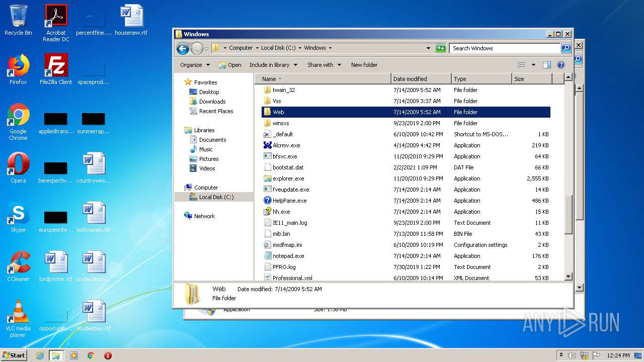Click the Opera icon in taskbar
644x362 pixels.
click(x=108, y=355)
